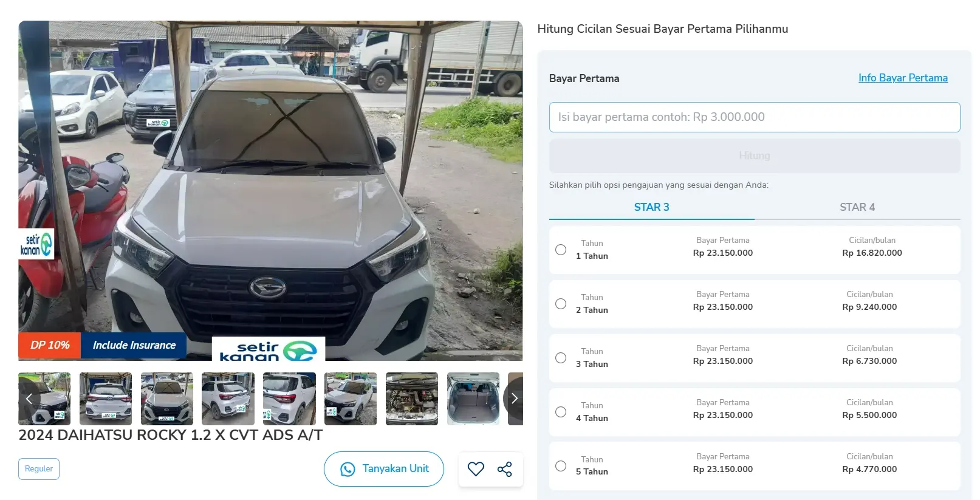Select the 2 Tahun installment option
Screen dimensions: 980x500
point(561,304)
